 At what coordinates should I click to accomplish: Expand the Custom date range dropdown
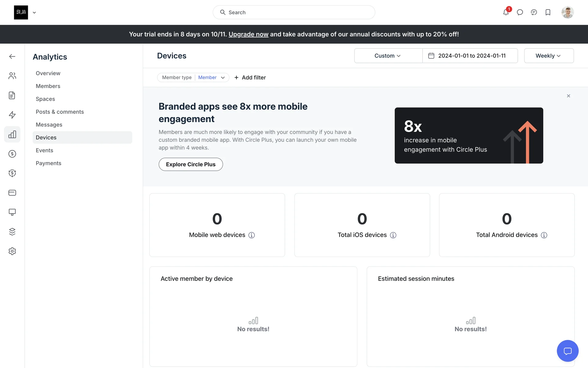(x=388, y=56)
